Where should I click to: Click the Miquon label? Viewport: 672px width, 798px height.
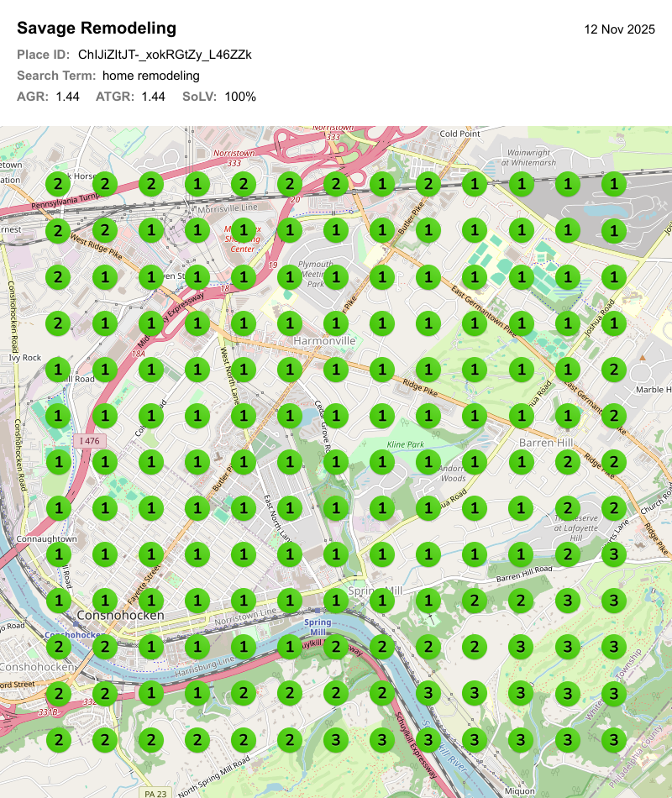coord(520,791)
